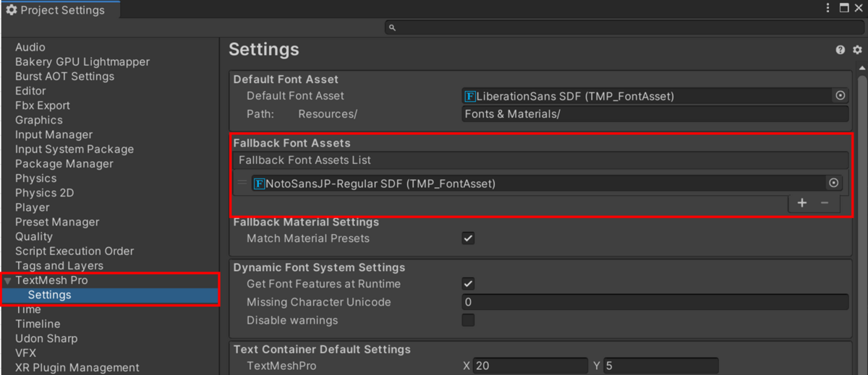Remove fallback font asset with minus button
The image size is (868, 375).
click(x=825, y=203)
